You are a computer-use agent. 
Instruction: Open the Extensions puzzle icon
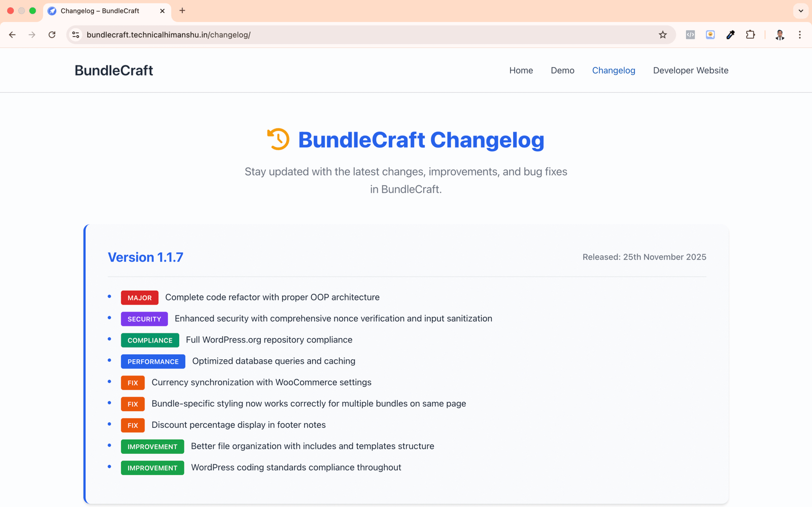[x=750, y=35]
